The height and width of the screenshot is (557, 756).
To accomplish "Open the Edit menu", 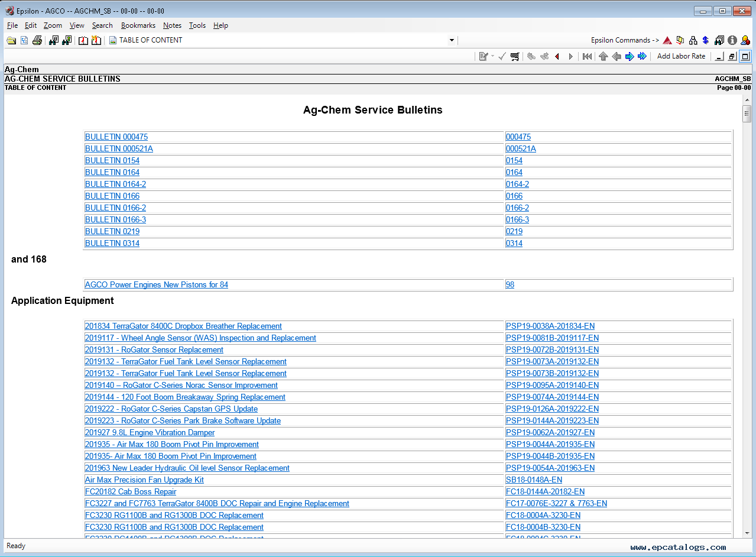I will pos(31,25).
